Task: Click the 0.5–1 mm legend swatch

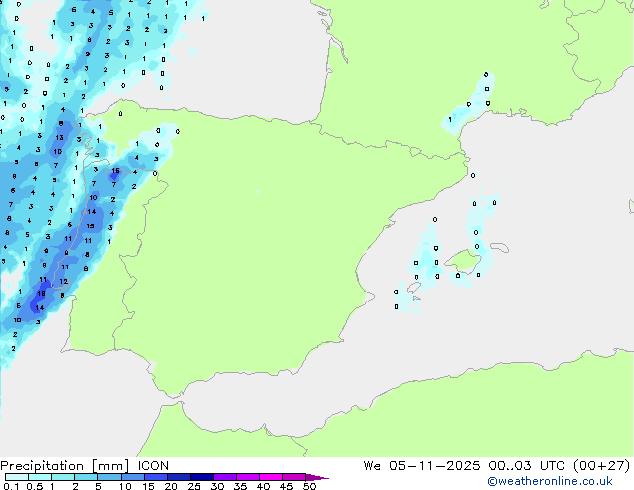Action: pyautogui.click(x=40, y=477)
